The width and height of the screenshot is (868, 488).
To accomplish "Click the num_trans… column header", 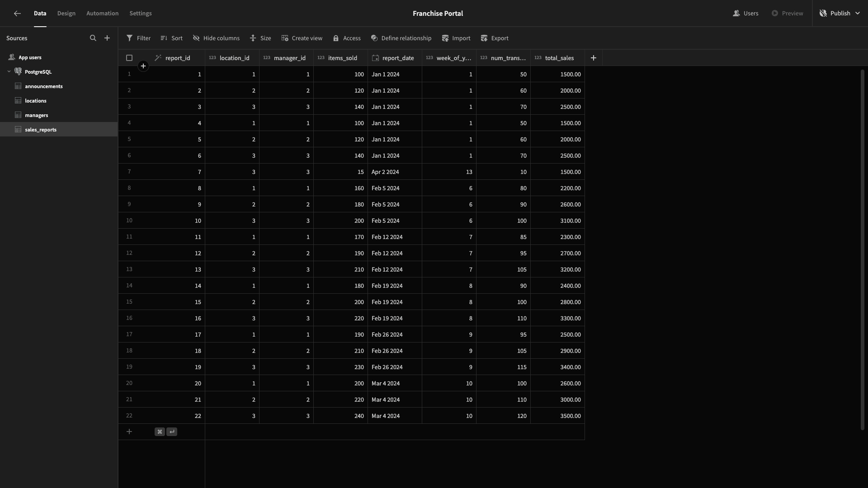I will 504,58.
